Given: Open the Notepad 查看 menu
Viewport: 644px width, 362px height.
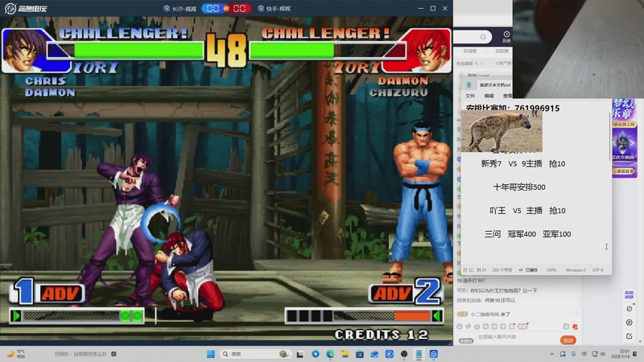Looking at the screenshot, I should (x=508, y=96).
